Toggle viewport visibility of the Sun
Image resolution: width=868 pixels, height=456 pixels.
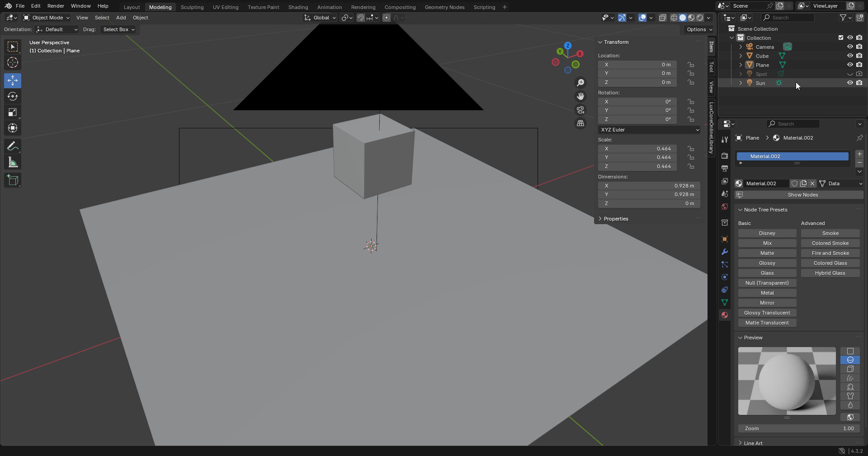[x=850, y=83]
